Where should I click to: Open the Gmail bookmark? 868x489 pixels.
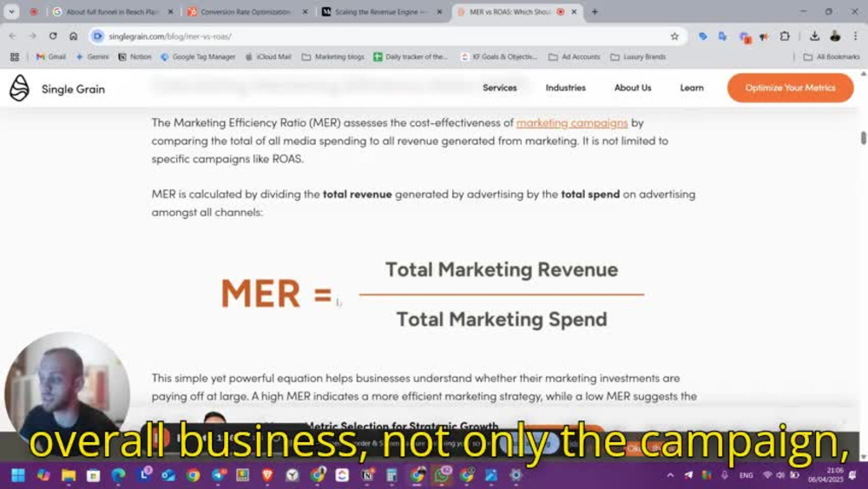click(51, 57)
